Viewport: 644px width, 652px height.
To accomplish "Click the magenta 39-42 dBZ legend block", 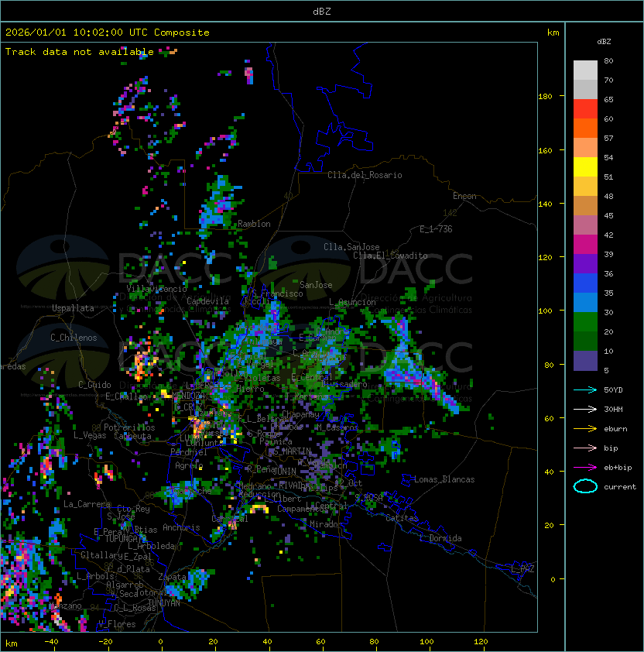I will (585, 245).
